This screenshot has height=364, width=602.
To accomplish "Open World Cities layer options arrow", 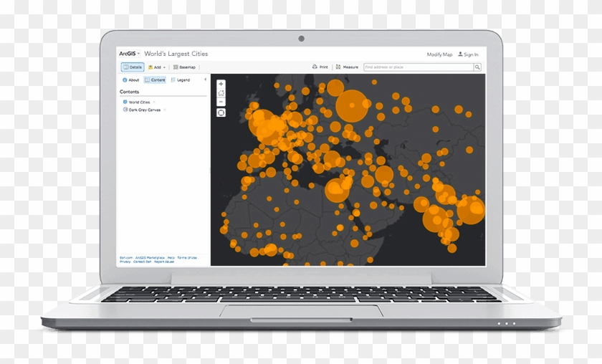I will 154,102.
